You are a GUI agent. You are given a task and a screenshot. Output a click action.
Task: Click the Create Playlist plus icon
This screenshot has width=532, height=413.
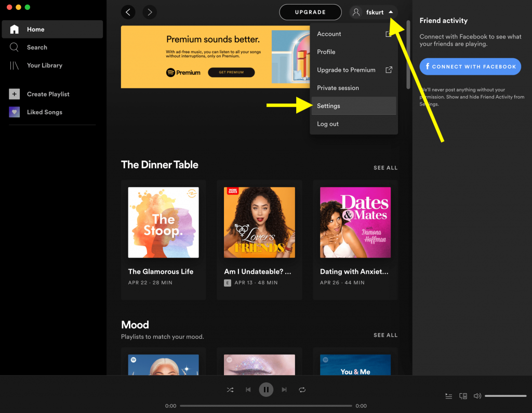tap(14, 94)
